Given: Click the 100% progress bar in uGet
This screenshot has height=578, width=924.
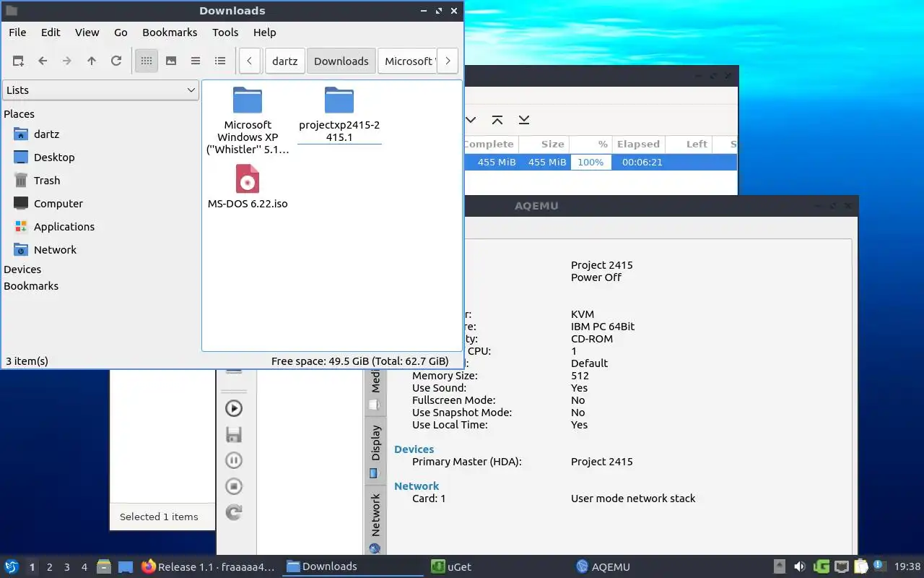Looking at the screenshot, I should coord(590,163).
